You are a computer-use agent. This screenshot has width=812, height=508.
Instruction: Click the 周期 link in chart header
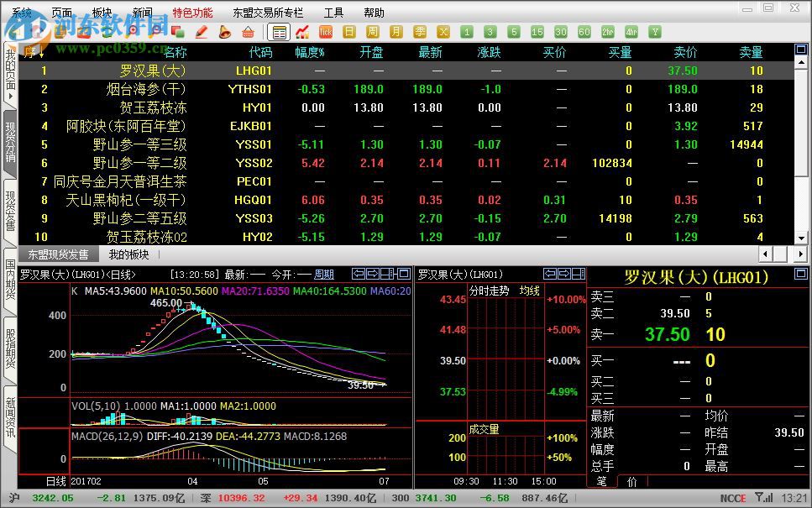tap(323, 275)
